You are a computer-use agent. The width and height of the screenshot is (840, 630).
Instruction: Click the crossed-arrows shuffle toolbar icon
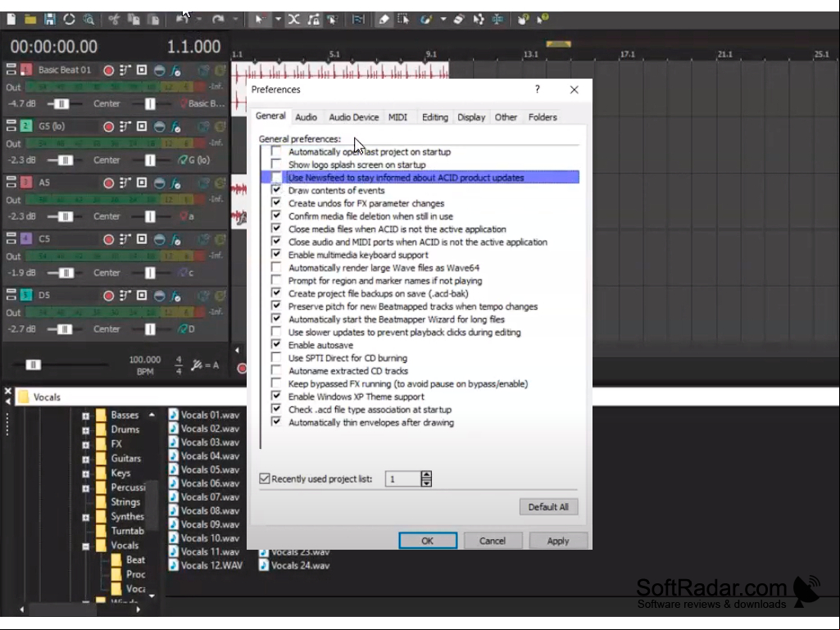pyautogui.click(x=294, y=20)
